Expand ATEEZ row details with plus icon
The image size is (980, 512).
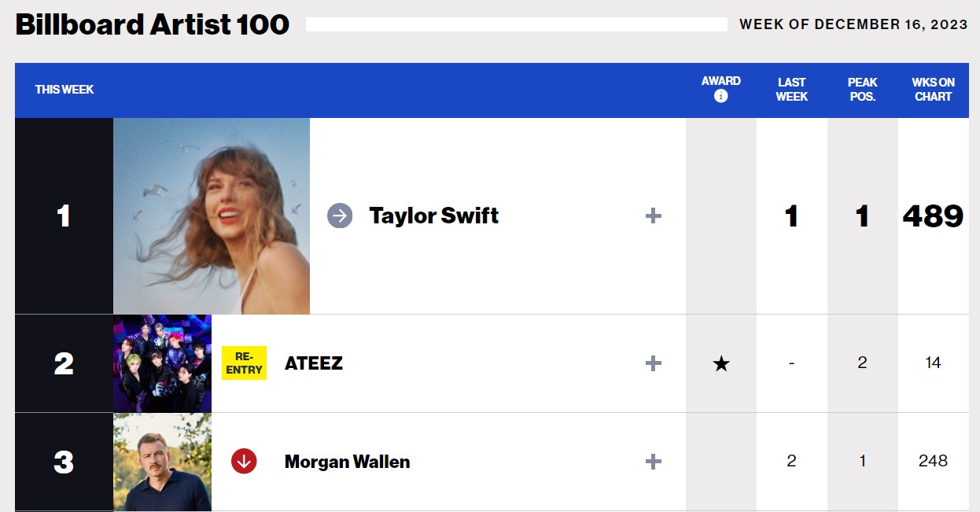(x=653, y=363)
